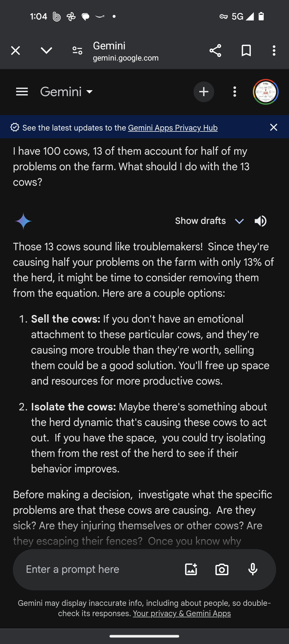This screenshot has height=644, width=289.
Task: Open camera to take a photo
Action: click(x=222, y=569)
